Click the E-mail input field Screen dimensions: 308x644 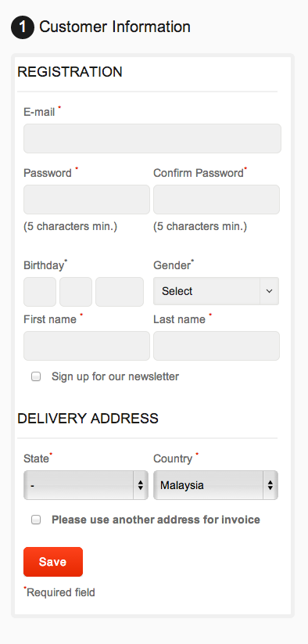click(152, 139)
